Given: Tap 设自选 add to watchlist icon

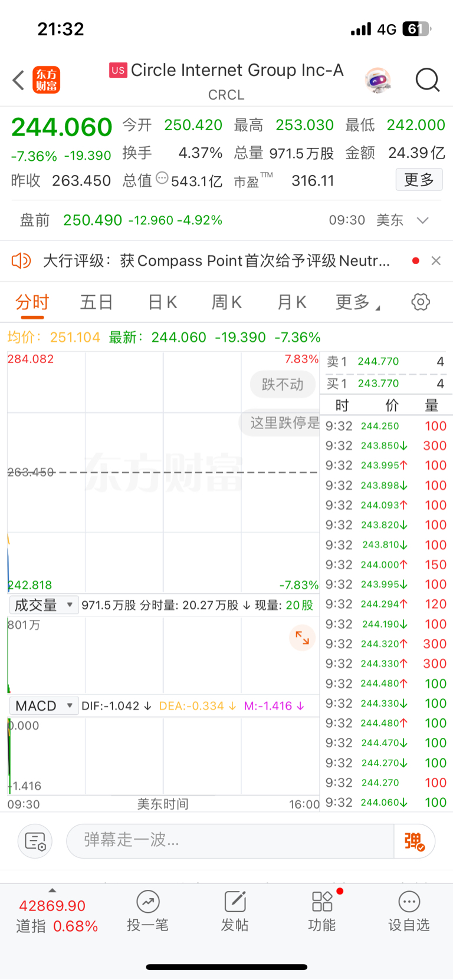Looking at the screenshot, I should pos(409,902).
